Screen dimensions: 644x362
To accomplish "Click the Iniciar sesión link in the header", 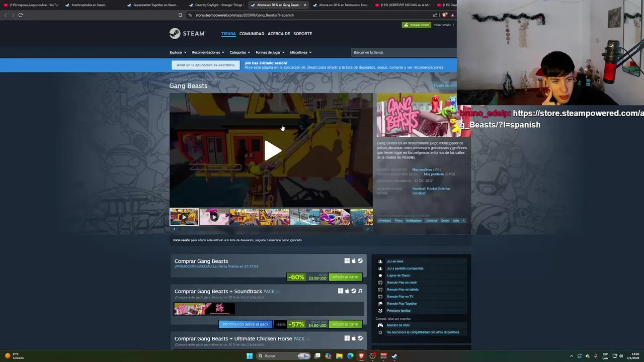I will 442,25.
